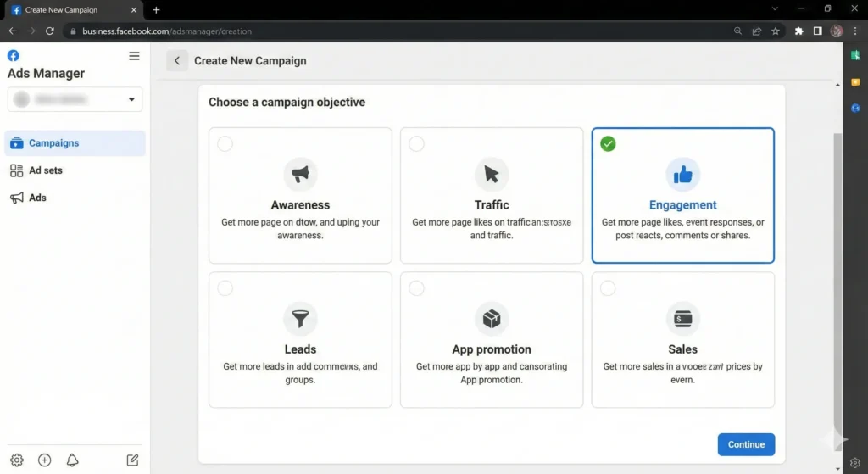Reload the page with refresh icon

coord(50,31)
